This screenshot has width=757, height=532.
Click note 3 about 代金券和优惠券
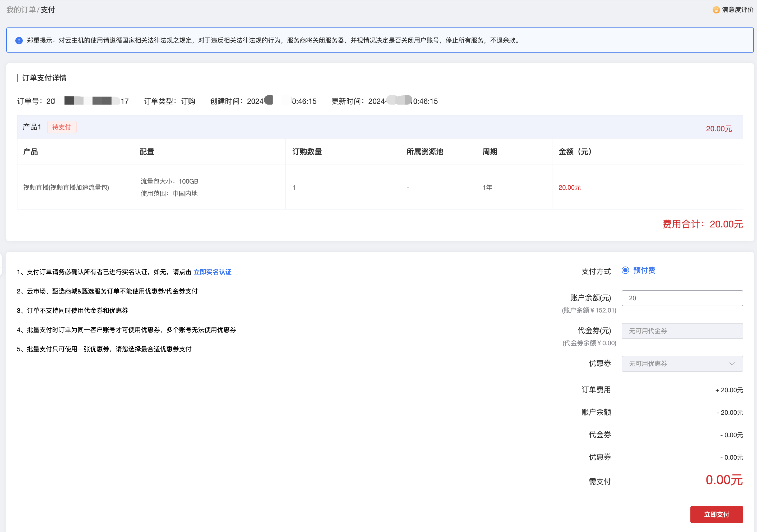click(x=72, y=311)
